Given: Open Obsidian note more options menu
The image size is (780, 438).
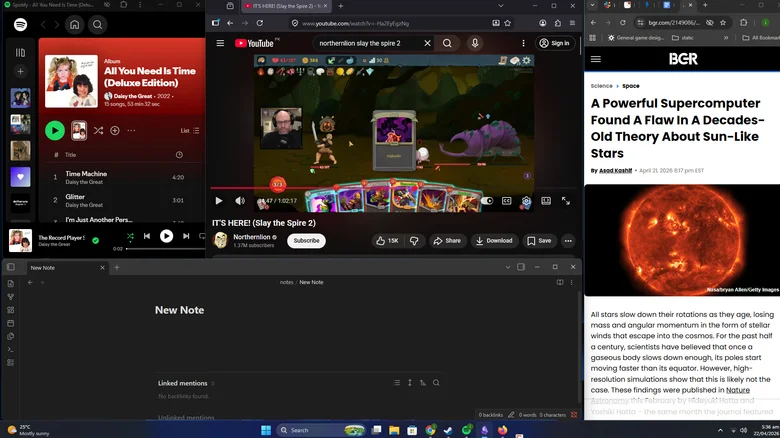Looking at the screenshot, I should click(x=572, y=282).
